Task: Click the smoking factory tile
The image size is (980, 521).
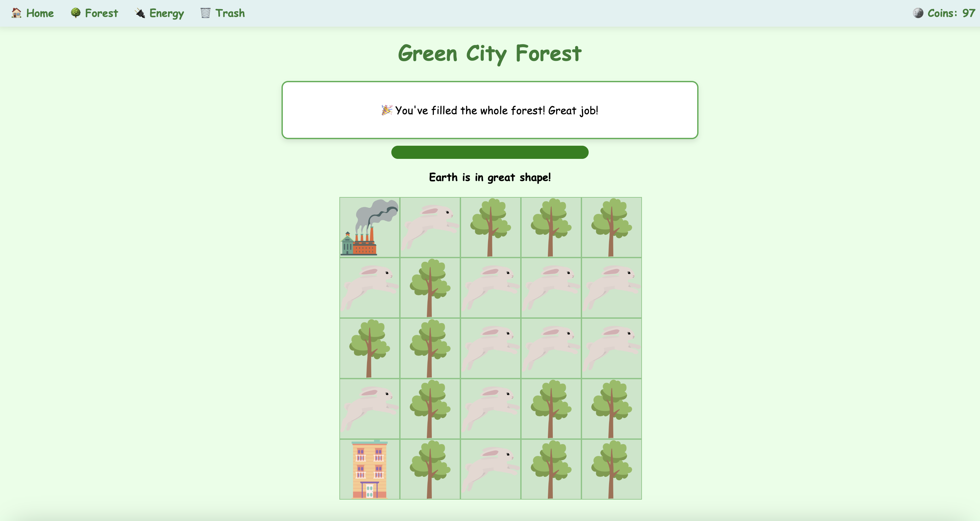Action: click(x=369, y=227)
